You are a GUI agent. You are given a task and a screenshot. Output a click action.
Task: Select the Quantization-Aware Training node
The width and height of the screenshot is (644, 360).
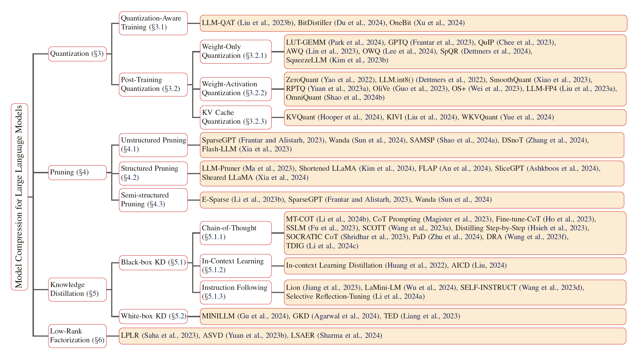click(x=153, y=23)
